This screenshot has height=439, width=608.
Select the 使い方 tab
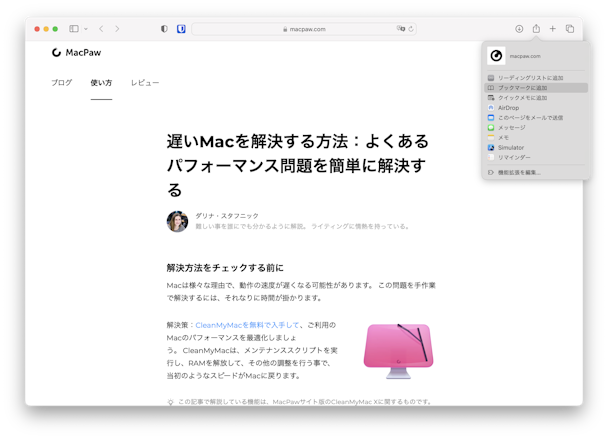101,83
